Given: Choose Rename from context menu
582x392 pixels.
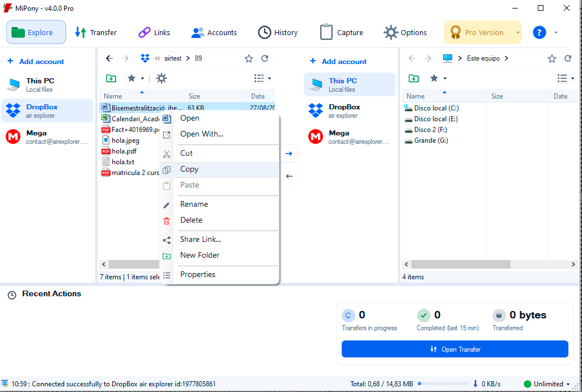Looking at the screenshot, I should tap(219, 204).
